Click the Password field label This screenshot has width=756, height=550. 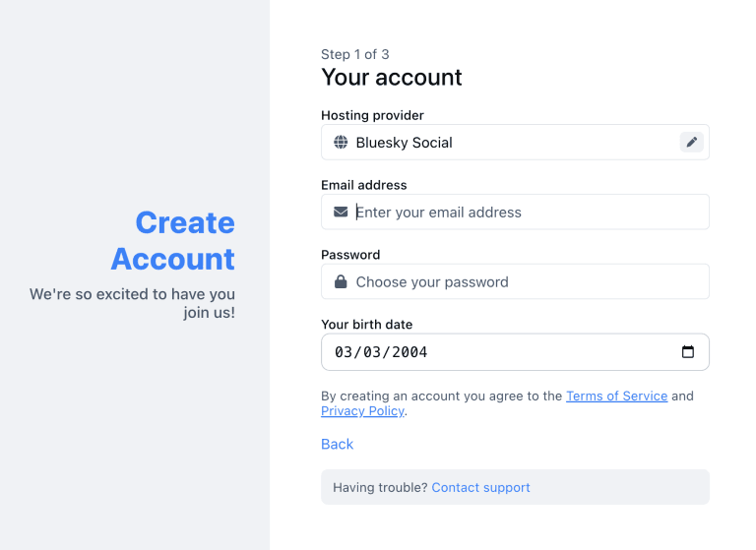coord(349,255)
